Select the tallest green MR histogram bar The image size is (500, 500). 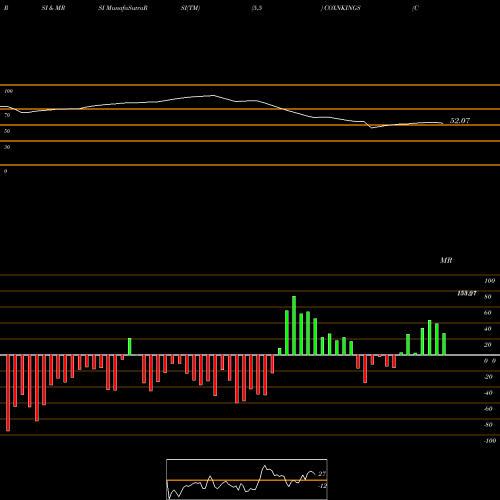coord(294,326)
